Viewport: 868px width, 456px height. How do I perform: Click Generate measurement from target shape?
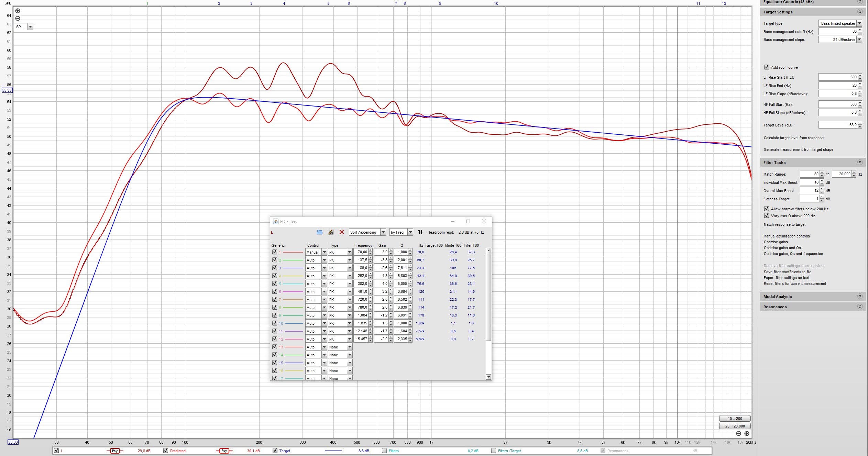[x=798, y=150]
